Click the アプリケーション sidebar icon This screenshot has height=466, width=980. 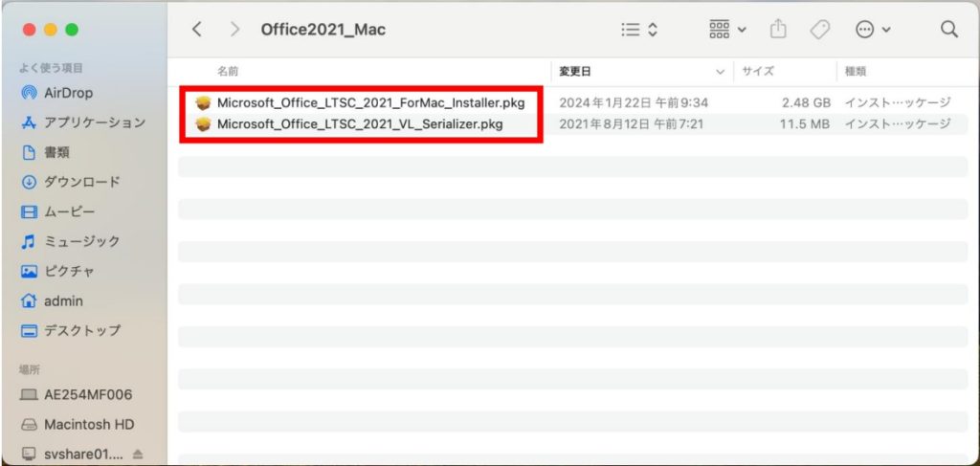pos(29,122)
